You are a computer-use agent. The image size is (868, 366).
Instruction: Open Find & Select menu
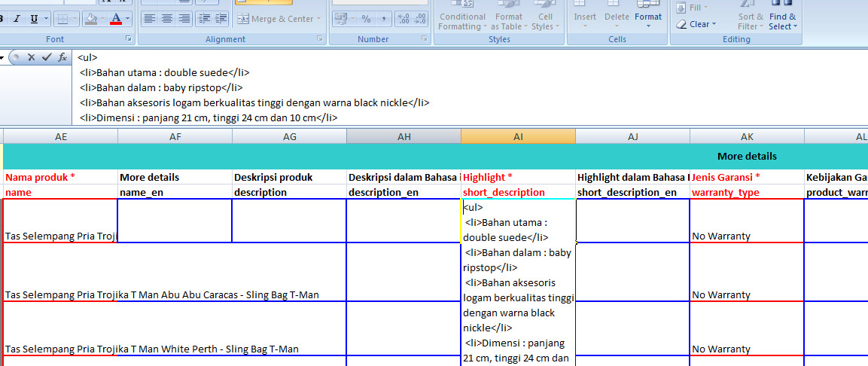coord(782,17)
